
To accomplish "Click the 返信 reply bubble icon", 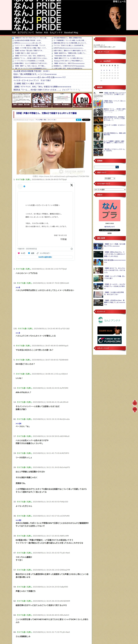I will click(x=29, y=253).
